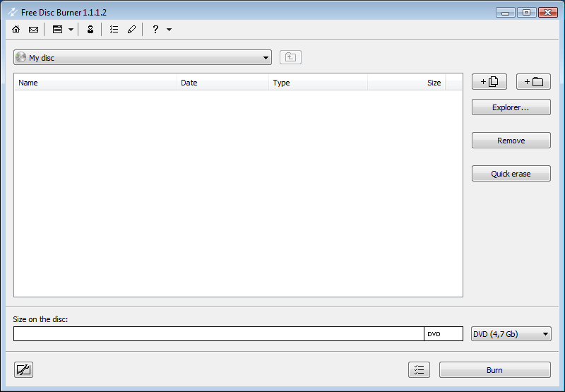The height and width of the screenshot is (392, 565).
Task: Sort list by Type column
Action: tap(318, 83)
